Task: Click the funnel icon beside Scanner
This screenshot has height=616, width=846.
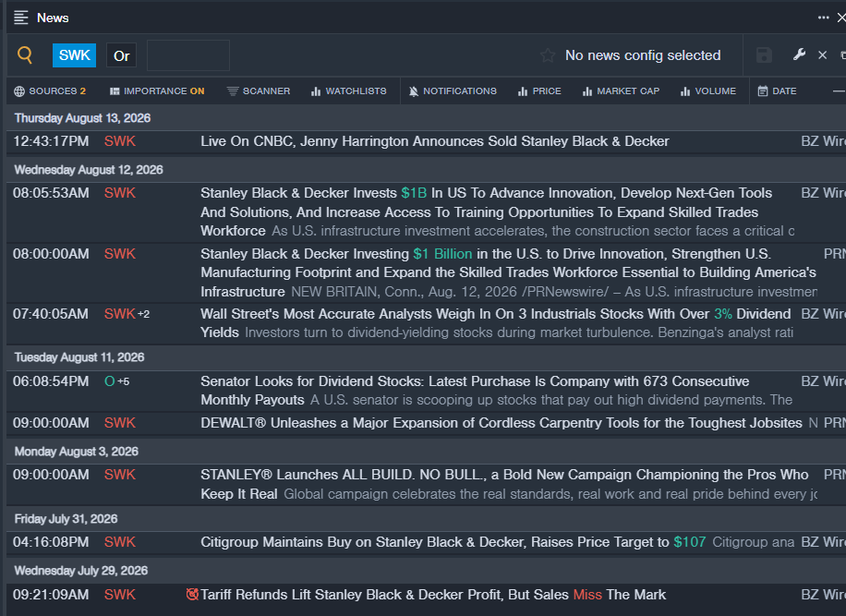Action: coord(233,91)
